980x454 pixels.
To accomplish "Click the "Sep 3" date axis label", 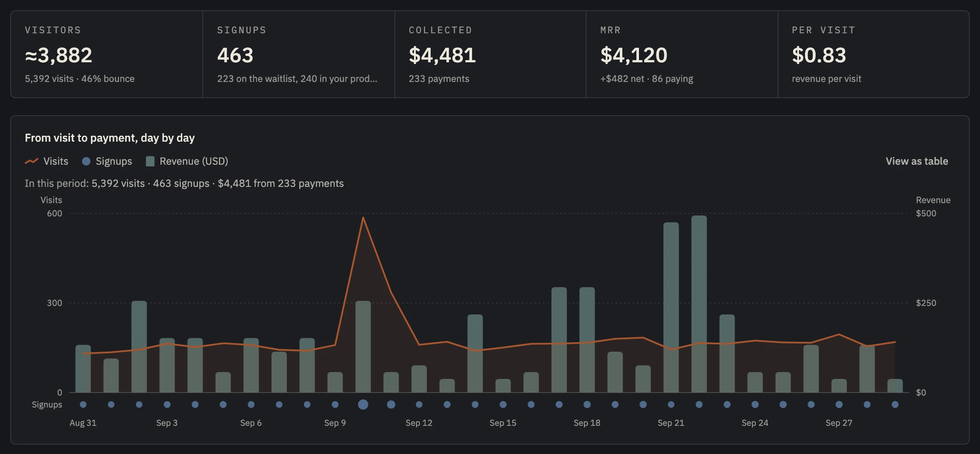I will (167, 423).
